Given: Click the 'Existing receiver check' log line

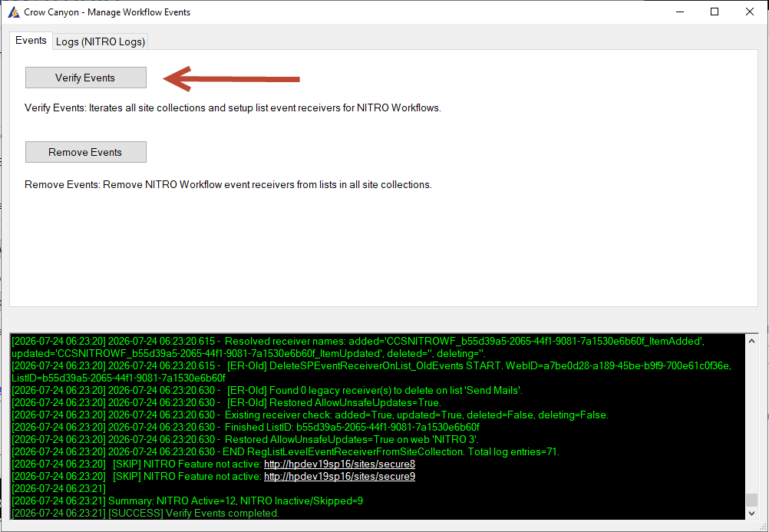Looking at the screenshot, I should [310, 415].
